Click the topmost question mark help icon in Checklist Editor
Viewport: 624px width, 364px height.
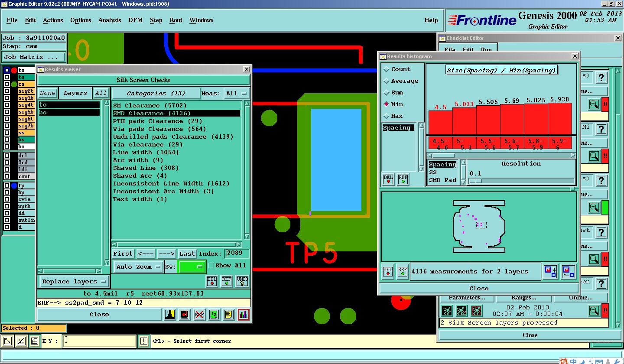tap(601, 78)
